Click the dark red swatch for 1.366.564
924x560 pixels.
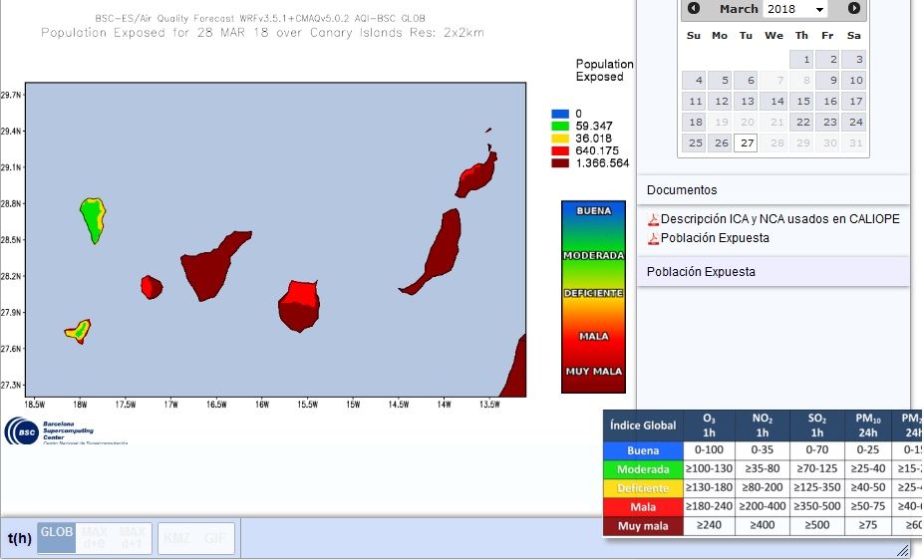click(560, 163)
